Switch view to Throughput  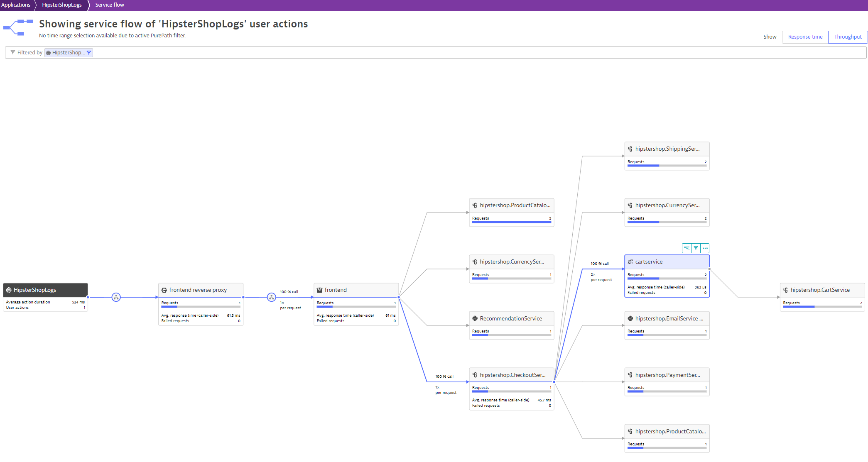tap(848, 37)
